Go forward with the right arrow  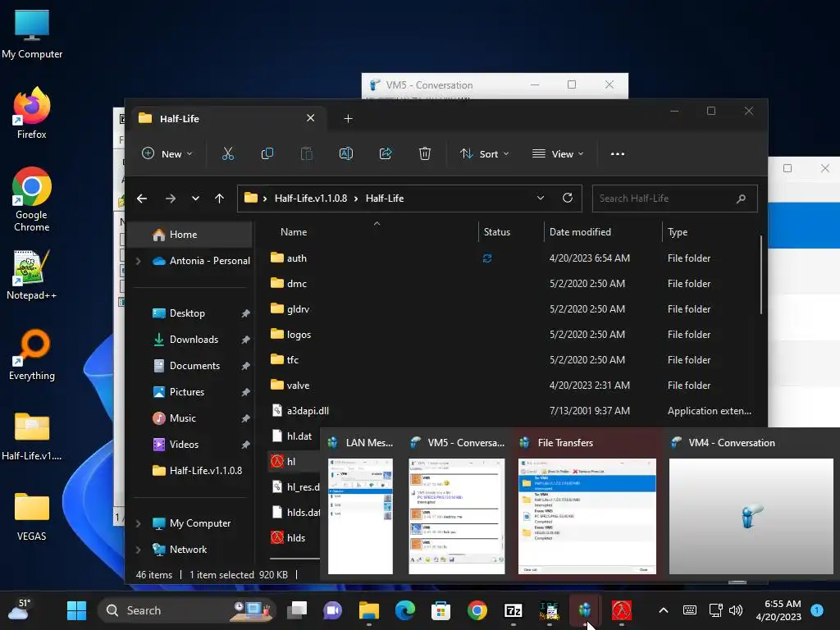point(171,199)
